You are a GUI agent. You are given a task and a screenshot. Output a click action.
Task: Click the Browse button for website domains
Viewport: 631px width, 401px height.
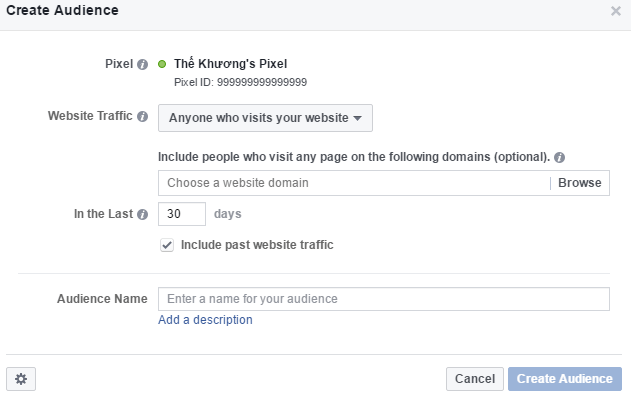click(579, 183)
